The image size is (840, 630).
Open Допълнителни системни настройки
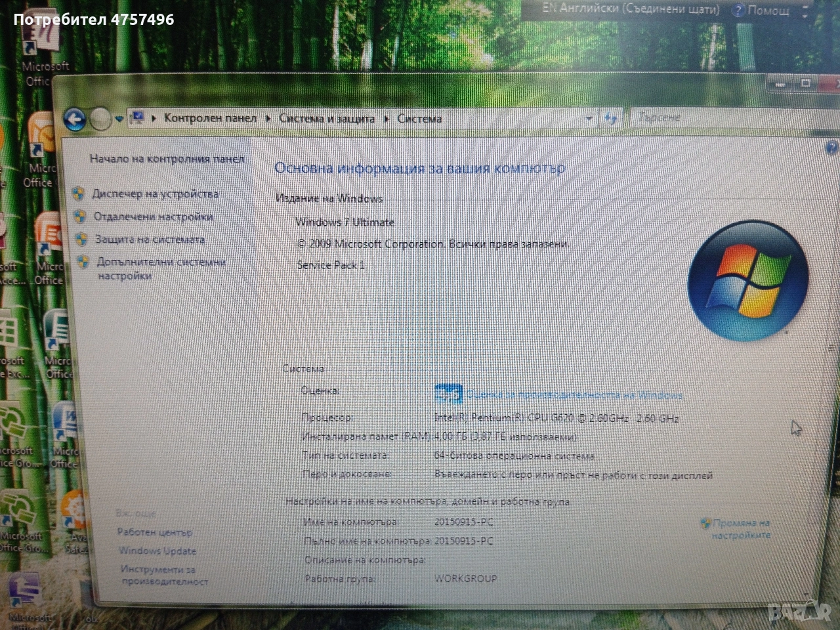pyautogui.click(x=161, y=269)
